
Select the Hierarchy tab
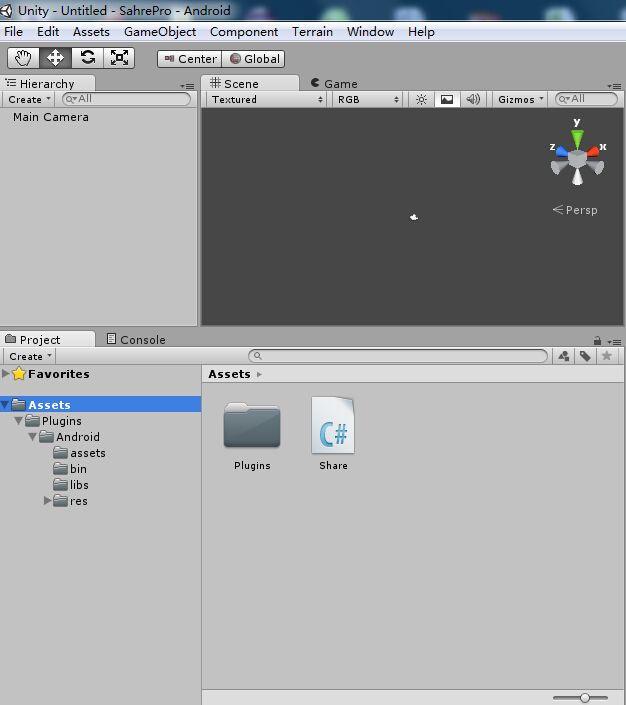(x=47, y=84)
